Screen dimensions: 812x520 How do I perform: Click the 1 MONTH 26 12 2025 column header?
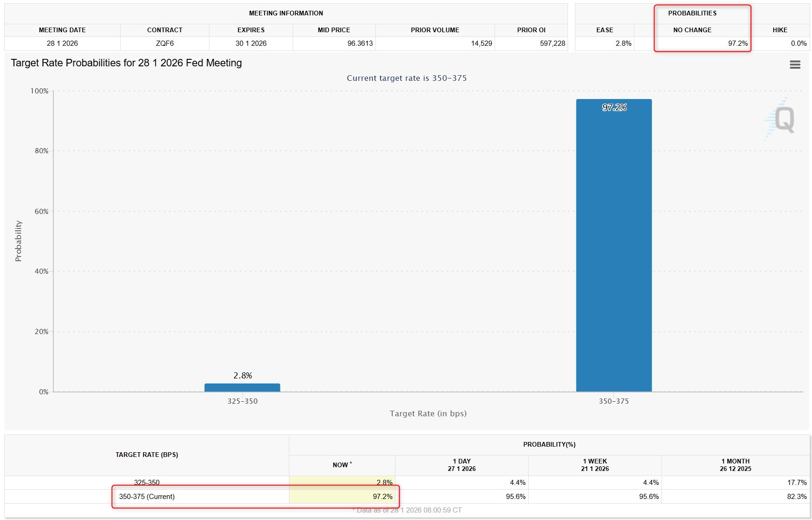(x=735, y=465)
